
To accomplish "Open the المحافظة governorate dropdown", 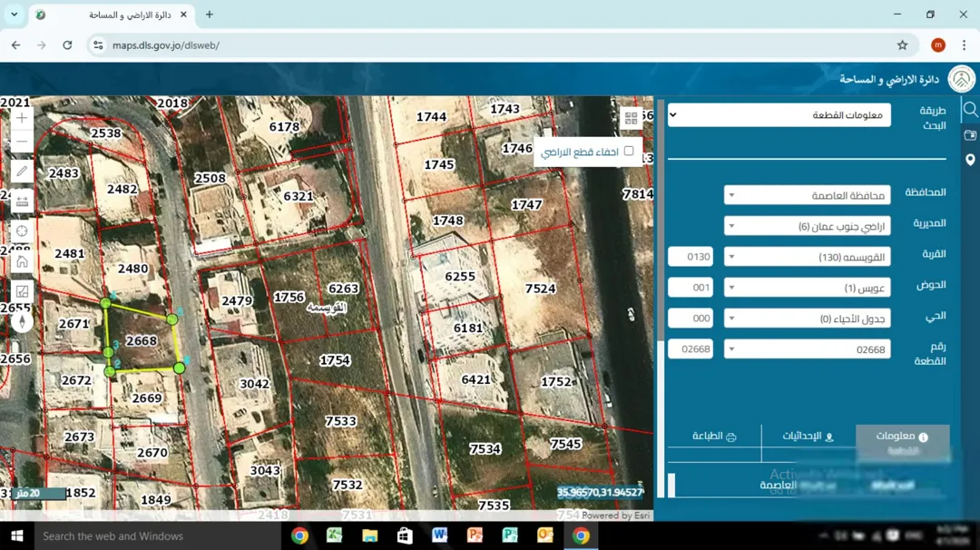I will (807, 196).
